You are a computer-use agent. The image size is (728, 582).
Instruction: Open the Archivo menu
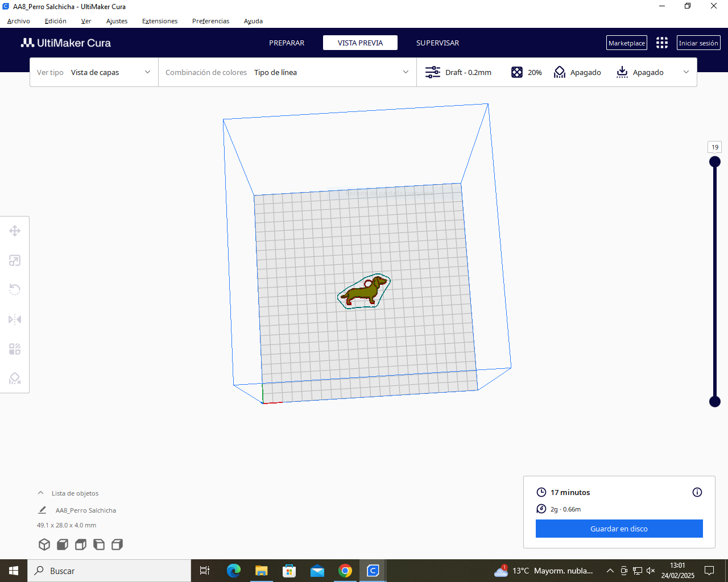(x=19, y=21)
